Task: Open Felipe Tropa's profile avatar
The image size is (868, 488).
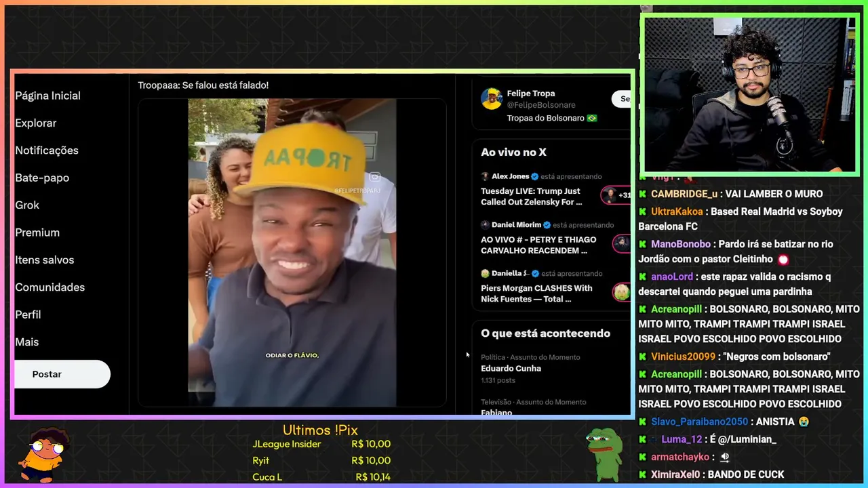Action: 492,99
